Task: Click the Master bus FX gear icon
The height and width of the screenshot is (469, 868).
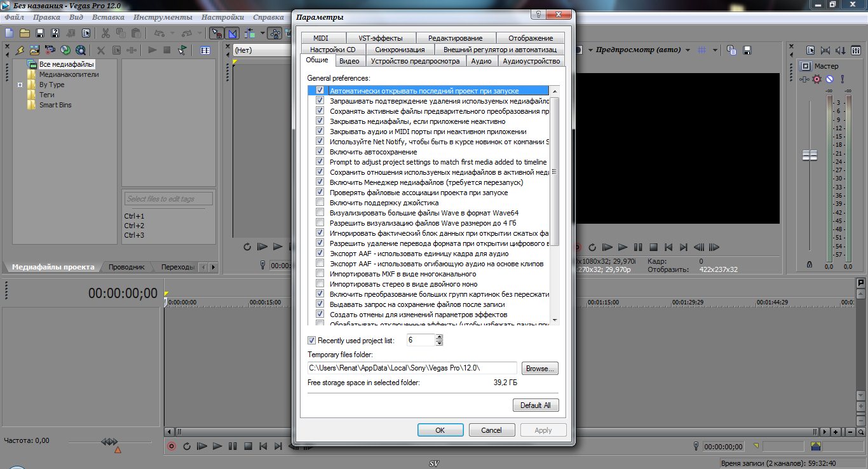Action: coord(817,79)
